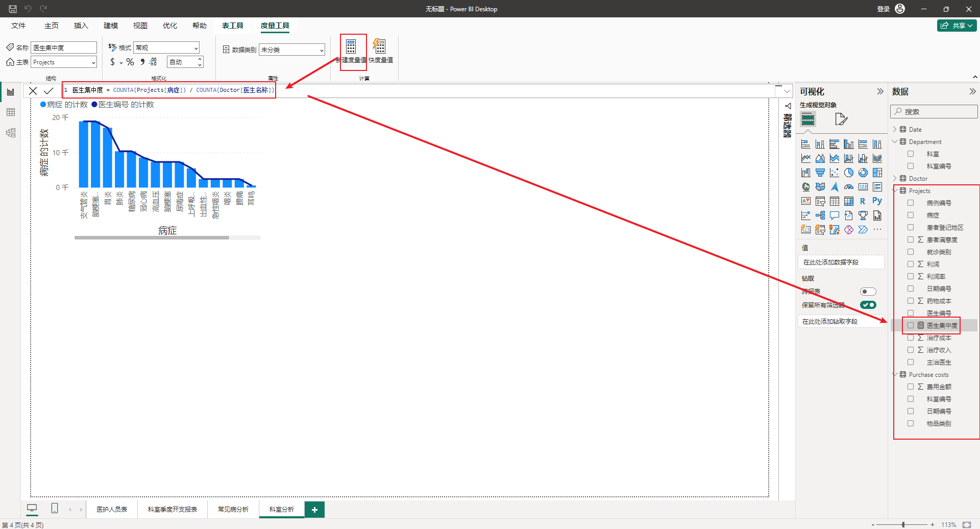This screenshot has width=980, height=529.
Task: Select the Q&A speech bubble visual
Action: [835, 215]
